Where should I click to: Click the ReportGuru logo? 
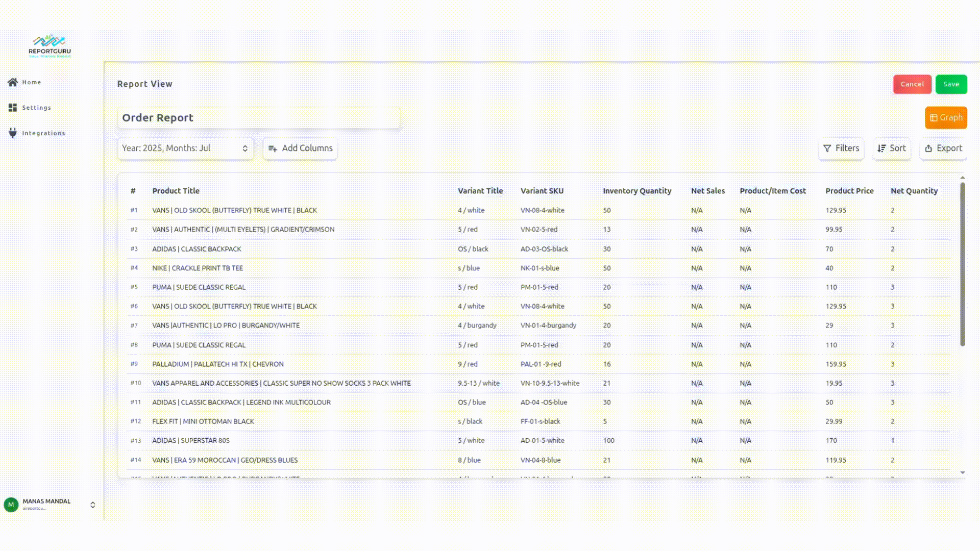point(50,46)
